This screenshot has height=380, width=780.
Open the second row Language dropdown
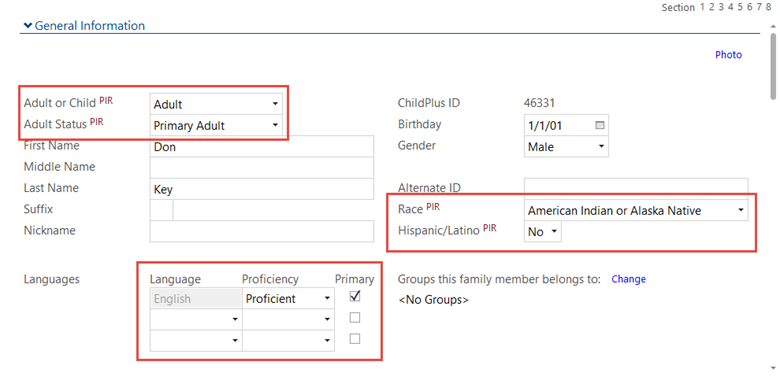pos(196,320)
